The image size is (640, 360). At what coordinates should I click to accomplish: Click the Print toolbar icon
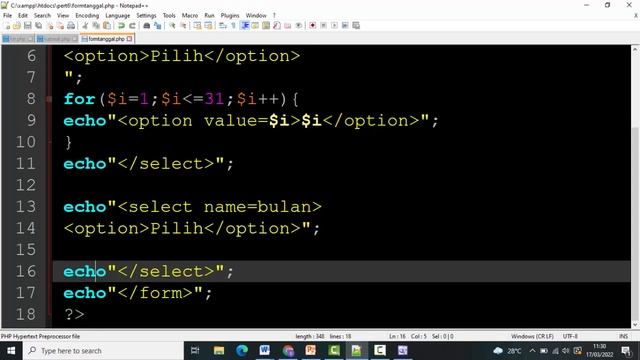[71, 25]
